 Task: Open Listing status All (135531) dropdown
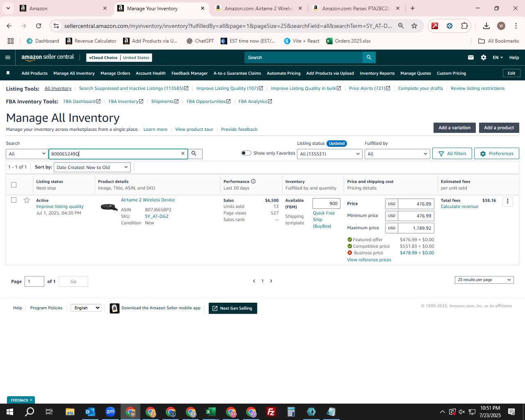point(330,154)
